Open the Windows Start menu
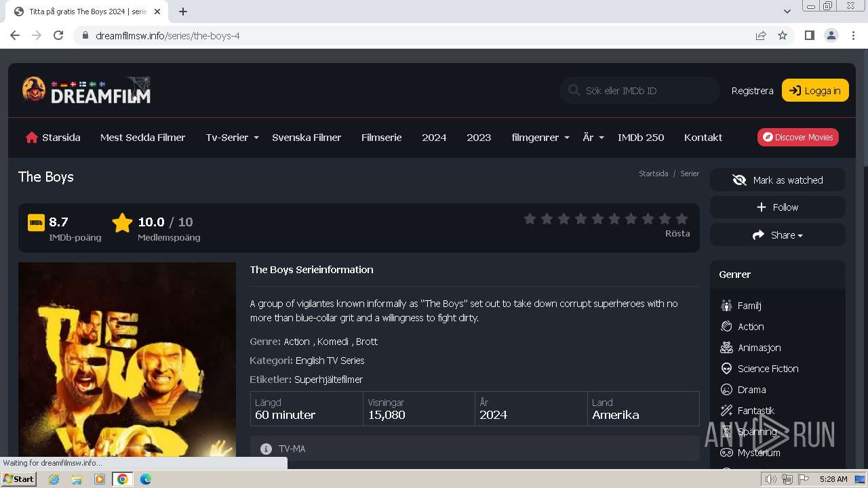This screenshot has width=868, height=488. point(18,479)
